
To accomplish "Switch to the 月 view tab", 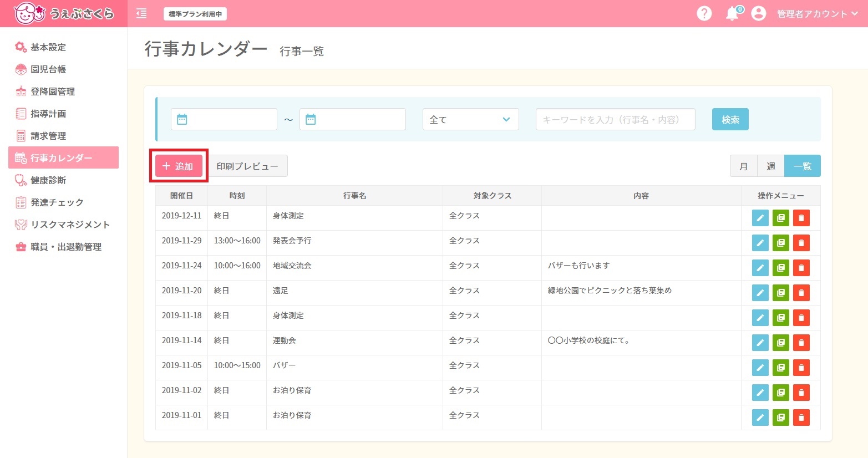I will tap(744, 166).
